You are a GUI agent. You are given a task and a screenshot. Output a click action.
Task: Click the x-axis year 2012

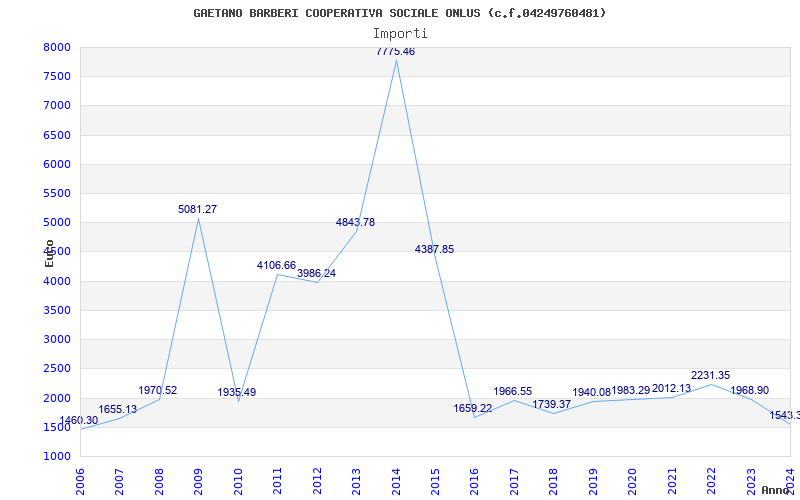pyautogui.click(x=317, y=482)
